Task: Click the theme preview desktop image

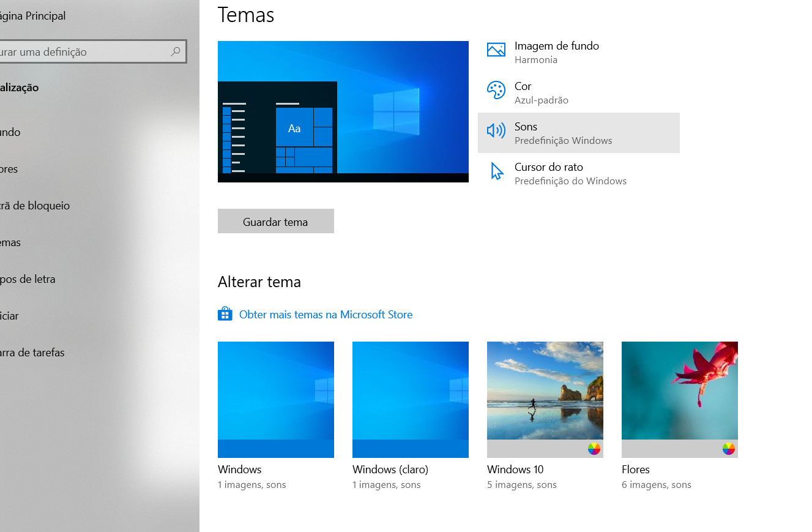Action: [343, 111]
